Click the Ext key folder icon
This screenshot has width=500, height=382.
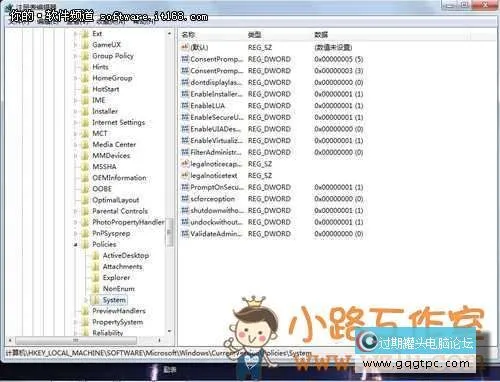86,34
